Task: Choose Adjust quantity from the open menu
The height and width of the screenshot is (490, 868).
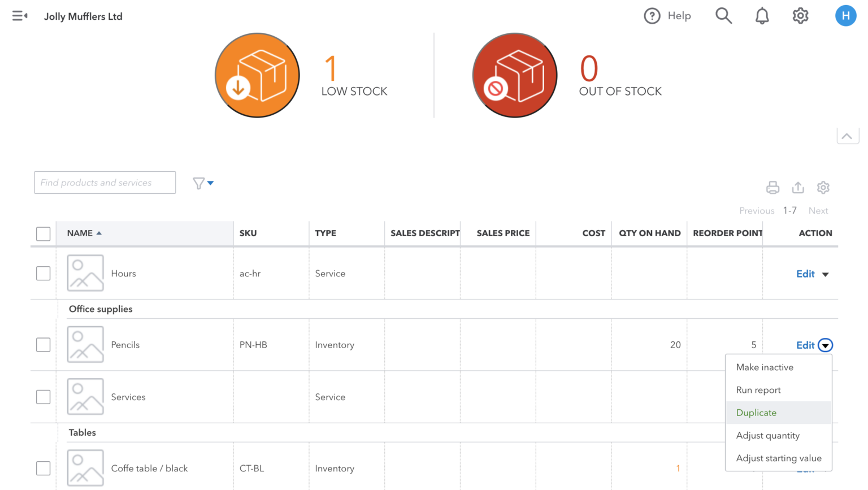Action: click(768, 435)
